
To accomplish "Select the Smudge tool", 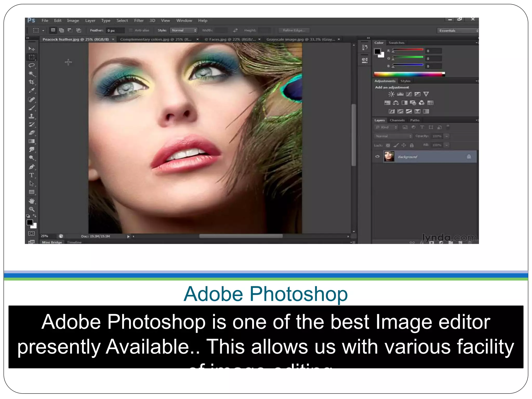I will (x=32, y=150).
